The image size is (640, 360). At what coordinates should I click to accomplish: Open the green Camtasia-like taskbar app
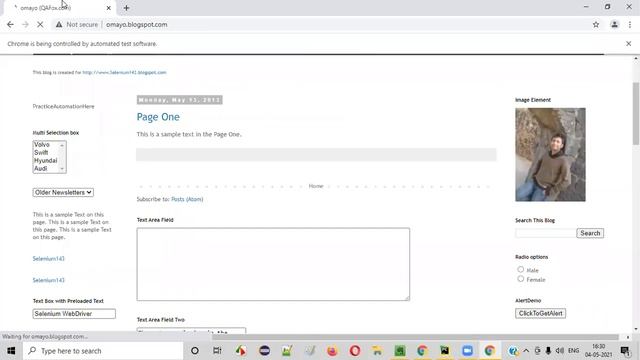400,351
